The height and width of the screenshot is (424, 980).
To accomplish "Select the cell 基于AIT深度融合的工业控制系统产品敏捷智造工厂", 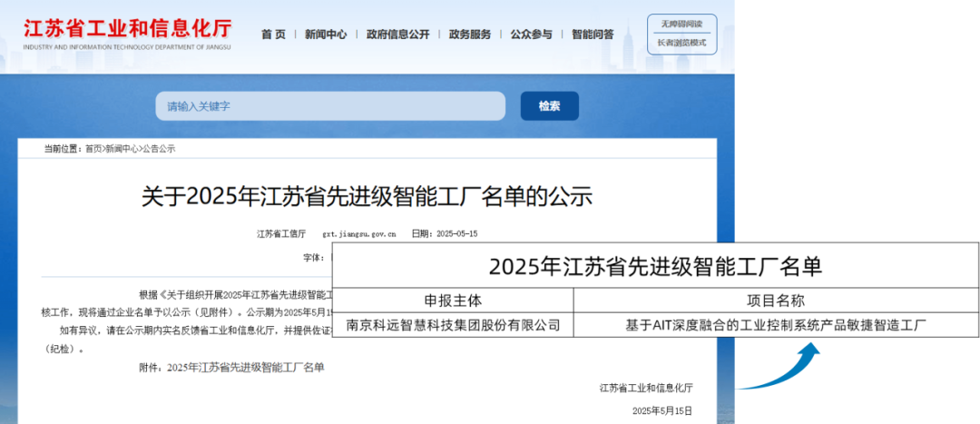I will 776,325.
